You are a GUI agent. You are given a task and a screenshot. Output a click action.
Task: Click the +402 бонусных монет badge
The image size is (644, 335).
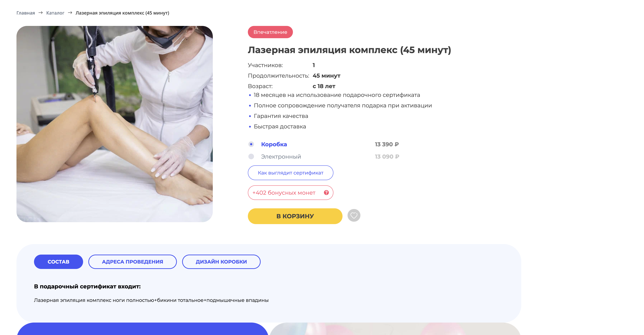click(290, 193)
